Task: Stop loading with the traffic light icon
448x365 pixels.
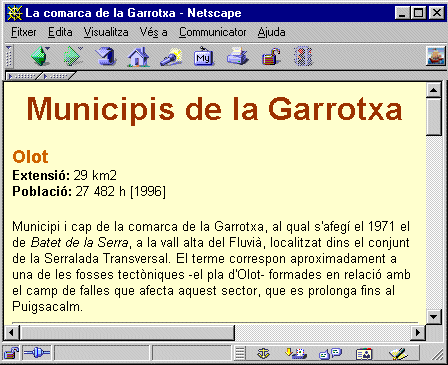Action: point(303,56)
